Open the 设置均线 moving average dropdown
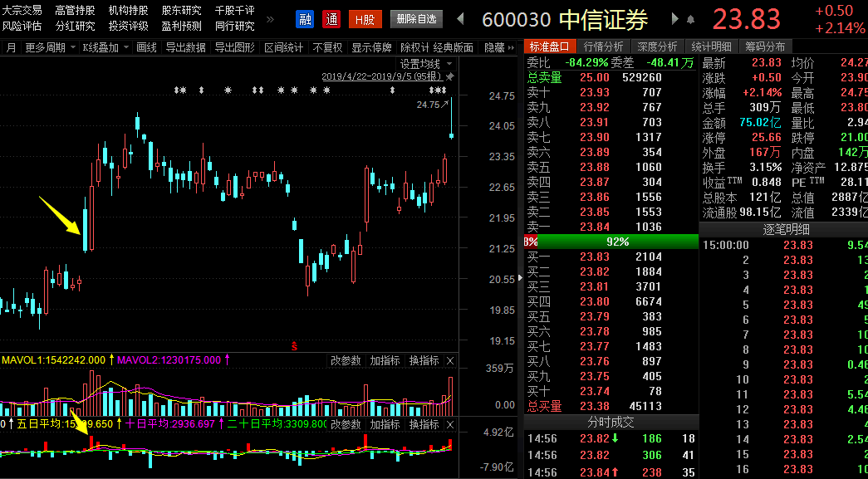This screenshot has width=868, height=479. pyautogui.click(x=426, y=64)
